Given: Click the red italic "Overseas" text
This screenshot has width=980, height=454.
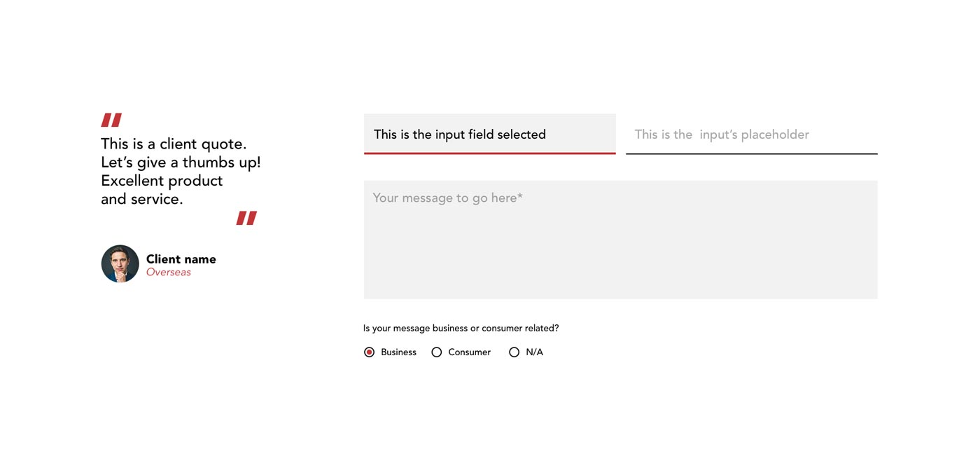Looking at the screenshot, I should (x=169, y=273).
